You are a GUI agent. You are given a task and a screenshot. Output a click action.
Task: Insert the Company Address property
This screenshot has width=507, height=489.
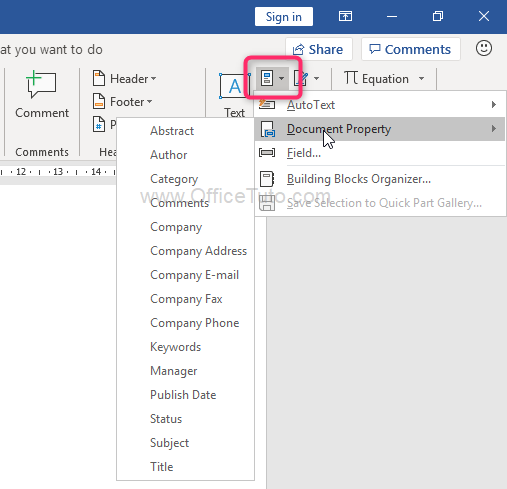[185, 251]
